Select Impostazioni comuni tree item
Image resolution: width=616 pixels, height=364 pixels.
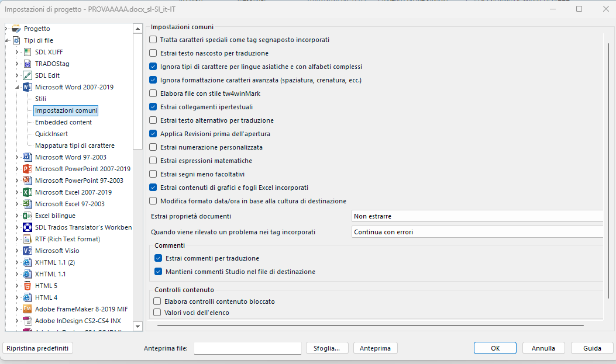66,110
